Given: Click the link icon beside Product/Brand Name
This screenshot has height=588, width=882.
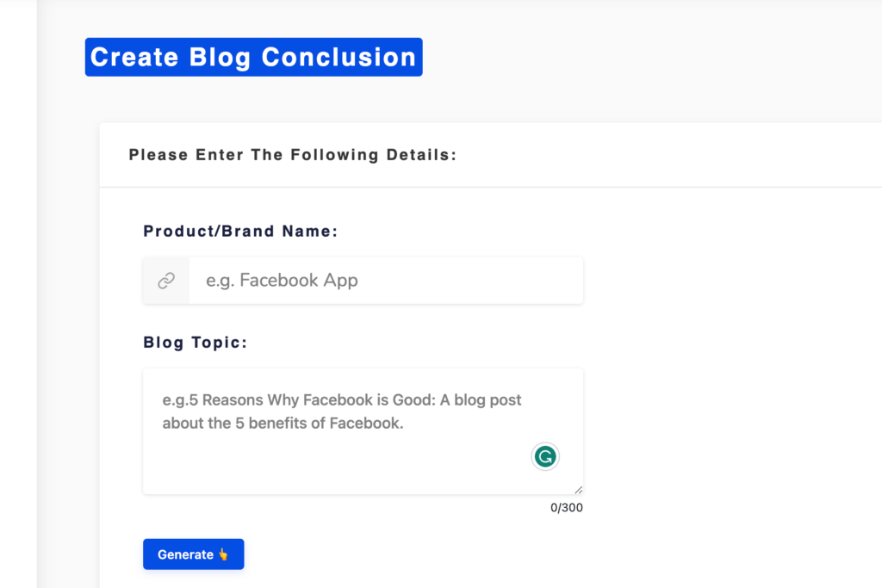Looking at the screenshot, I should click(x=165, y=280).
